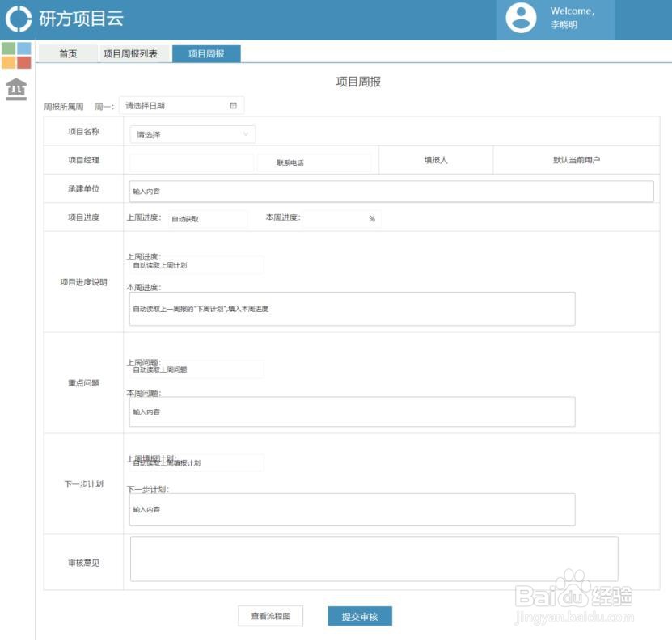Click the 上周进度 自动获取 field
This screenshot has height=641, width=672.
[x=208, y=218]
